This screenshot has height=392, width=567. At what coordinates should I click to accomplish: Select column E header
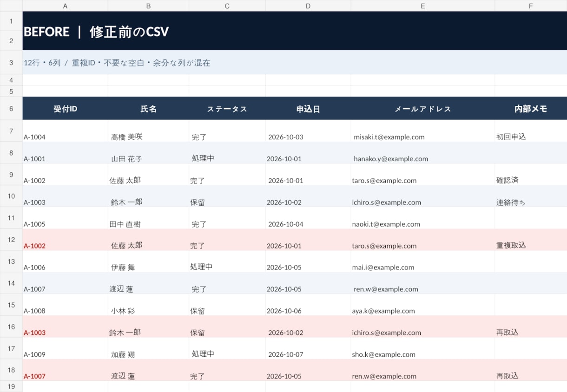pos(423,6)
